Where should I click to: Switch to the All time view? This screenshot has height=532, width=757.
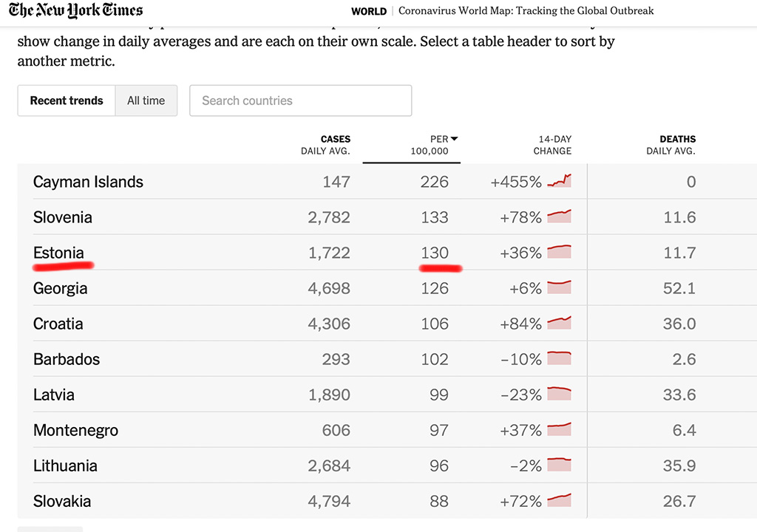coord(146,100)
